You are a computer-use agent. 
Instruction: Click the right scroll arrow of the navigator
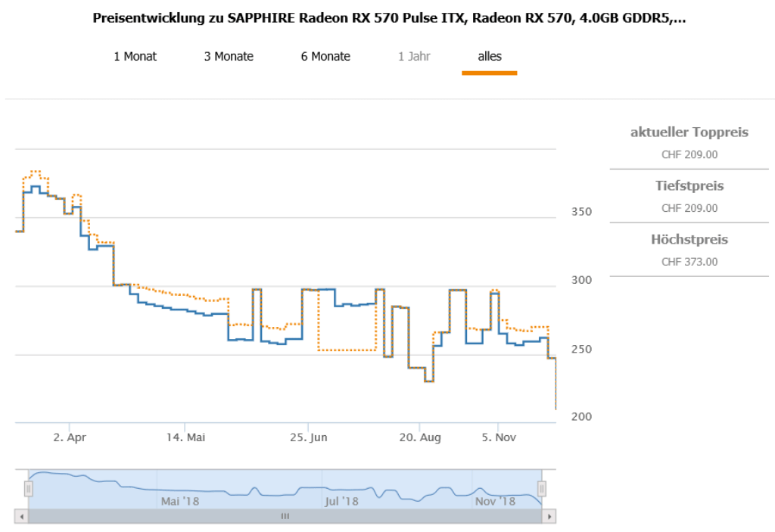[x=549, y=516]
